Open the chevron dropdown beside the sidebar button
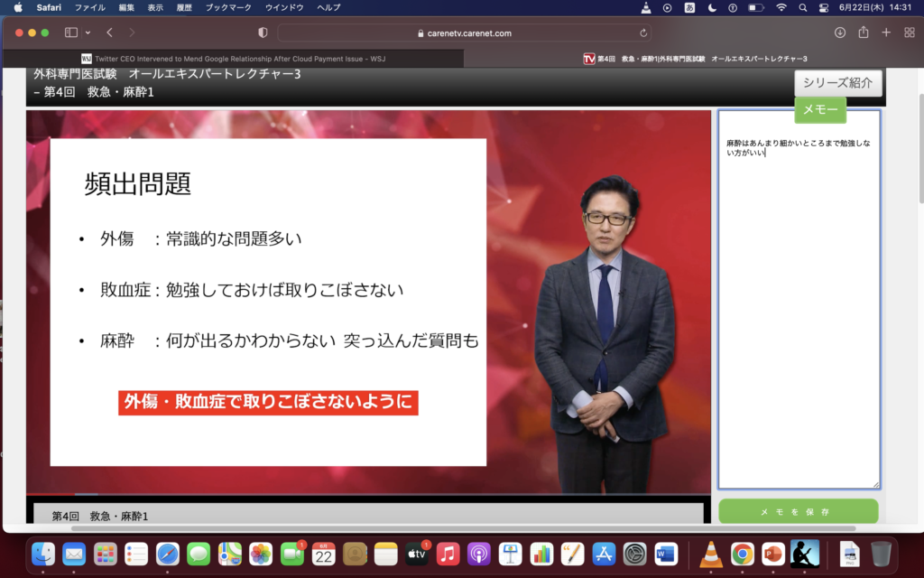This screenshot has width=924, height=578. [x=88, y=32]
